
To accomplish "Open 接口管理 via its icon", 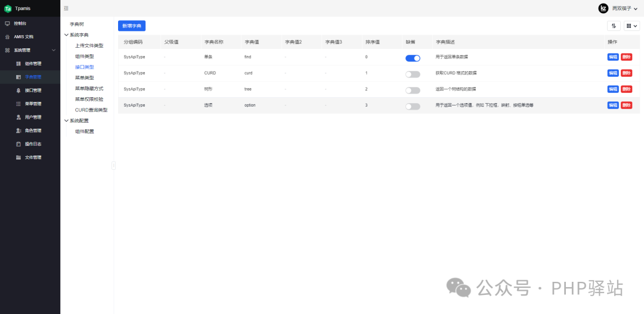I will coord(18,91).
